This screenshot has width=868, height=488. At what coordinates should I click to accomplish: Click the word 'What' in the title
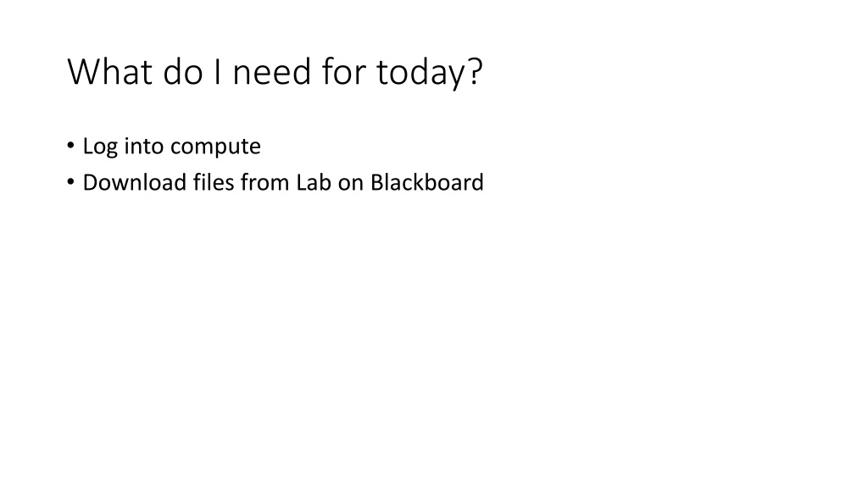point(109,71)
